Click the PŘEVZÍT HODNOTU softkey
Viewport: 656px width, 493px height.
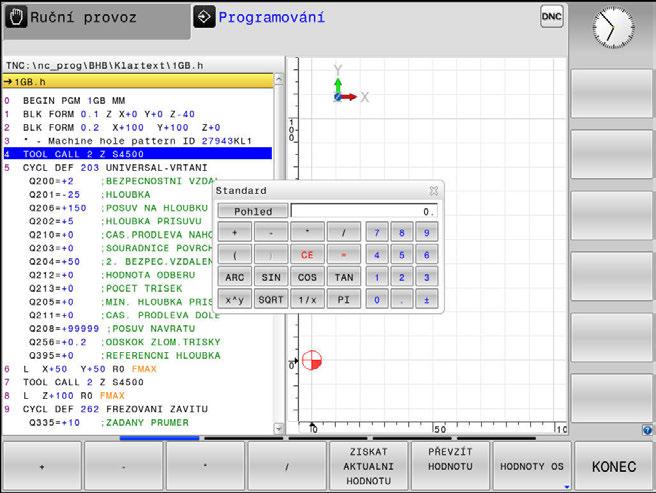click(450, 466)
